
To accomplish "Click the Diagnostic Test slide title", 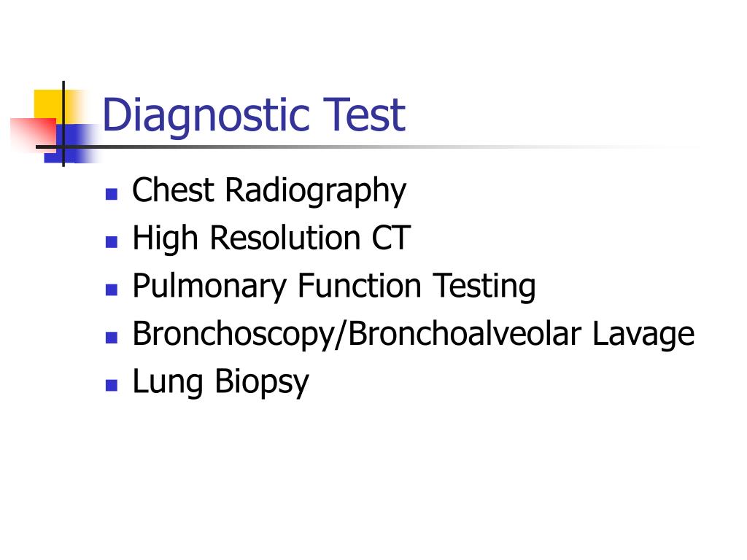I will click(253, 114).
